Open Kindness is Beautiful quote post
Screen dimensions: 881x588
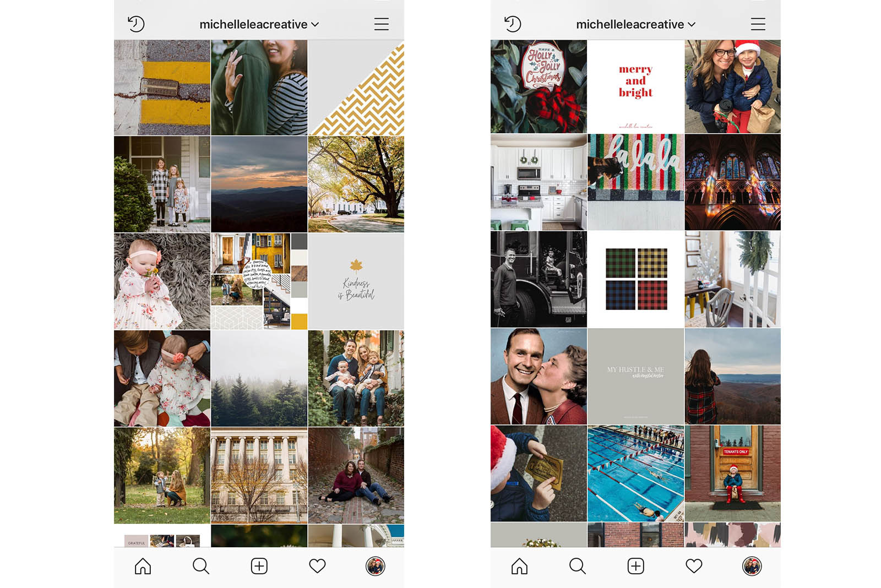pos(356,281)
